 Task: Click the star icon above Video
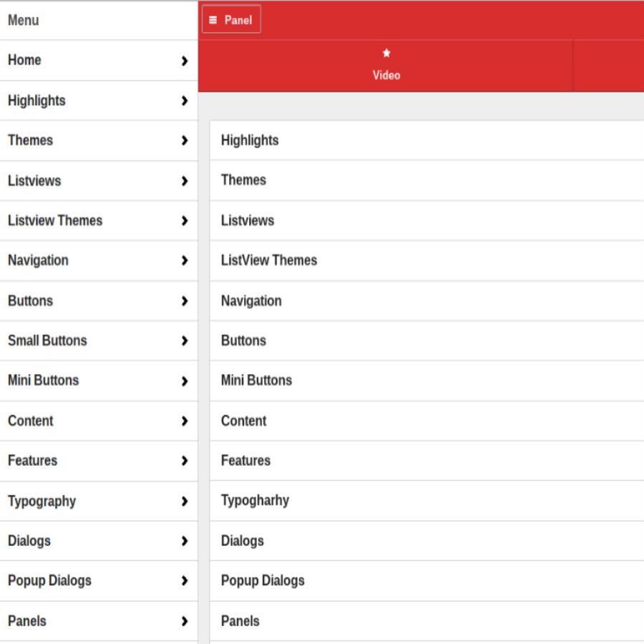[x=386, y=53]
